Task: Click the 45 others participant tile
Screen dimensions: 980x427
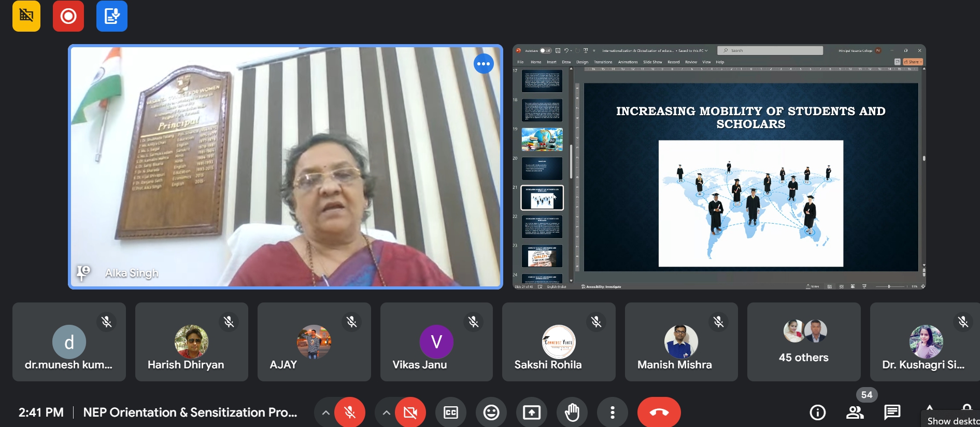Action: (x=803, y=342)
